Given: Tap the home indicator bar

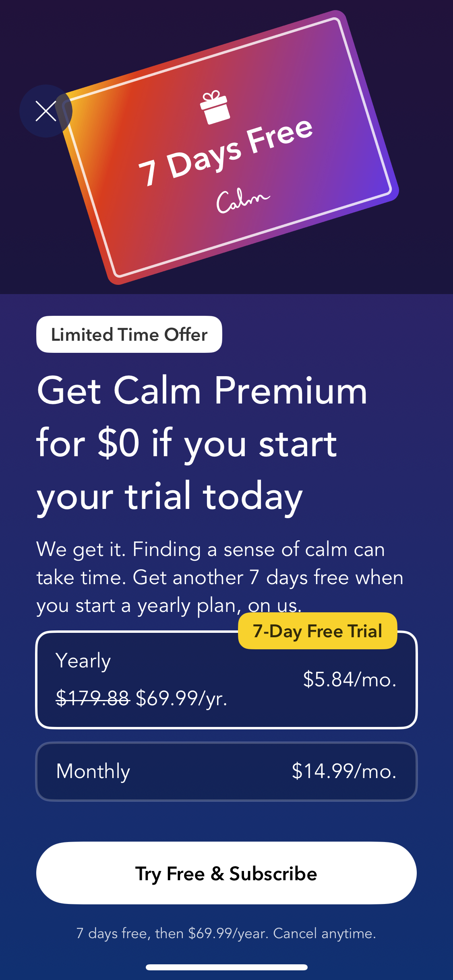Looking at the screenshot, I should (x=226, y=967).
